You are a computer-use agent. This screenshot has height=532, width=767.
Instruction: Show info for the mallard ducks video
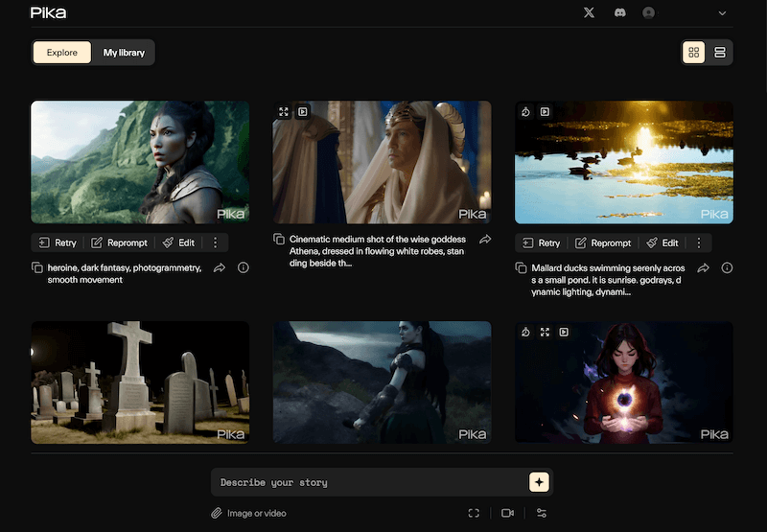[727, 267]
